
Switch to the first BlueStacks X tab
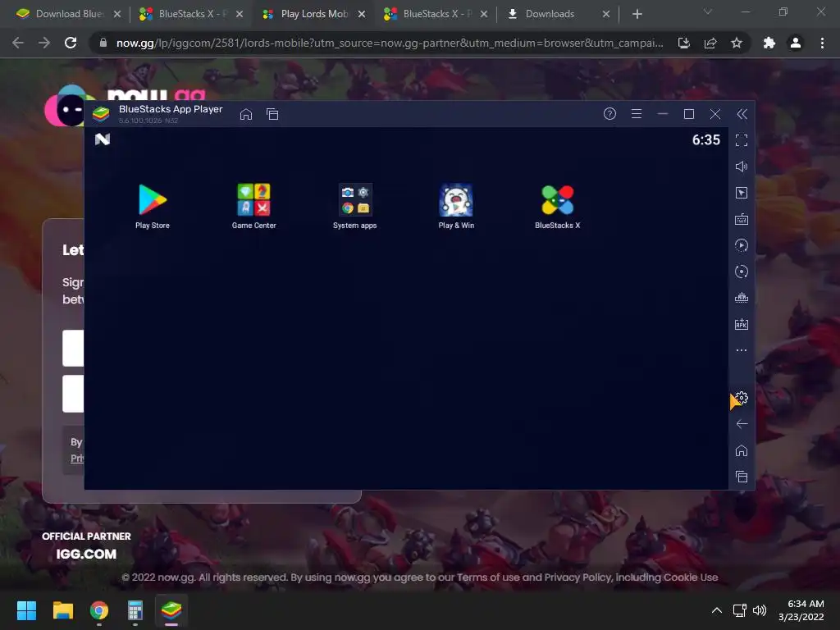191,14
